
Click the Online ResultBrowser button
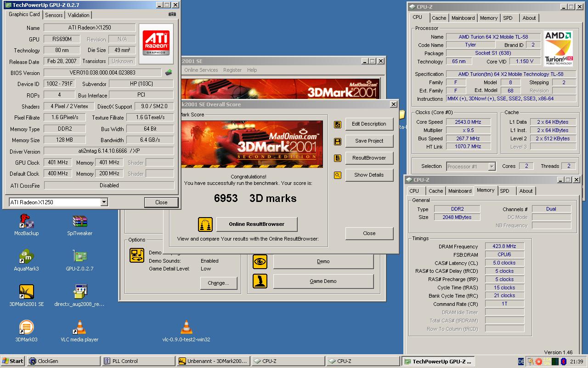click(256, 224)
